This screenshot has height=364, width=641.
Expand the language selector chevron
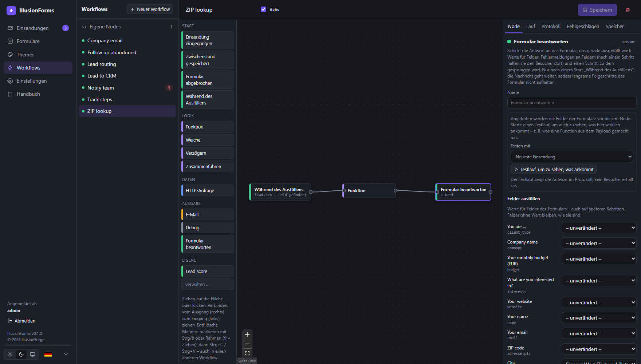[66, 354]
